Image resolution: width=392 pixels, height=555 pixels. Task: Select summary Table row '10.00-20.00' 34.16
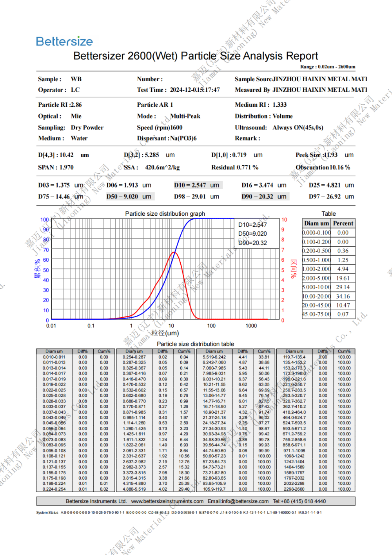click(328, 296)
